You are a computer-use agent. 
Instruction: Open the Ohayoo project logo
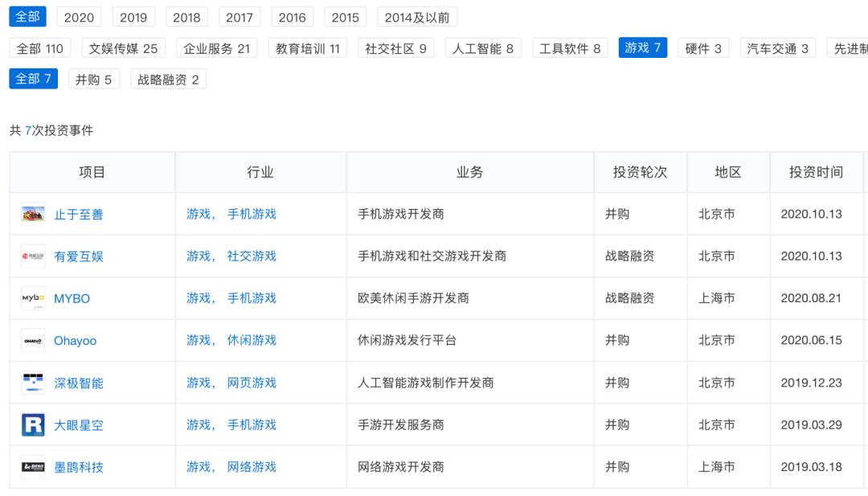tap(33, 340)
